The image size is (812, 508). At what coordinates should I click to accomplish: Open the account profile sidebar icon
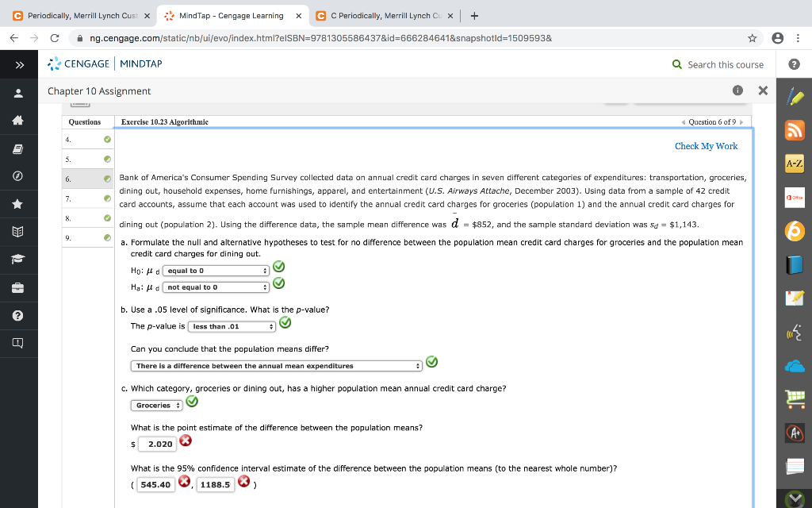(x=18, y=93)
